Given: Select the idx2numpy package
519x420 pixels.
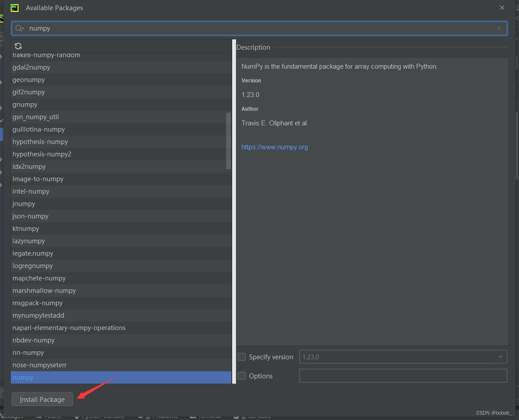Looking at the screenshot, I should pos(121,167).
